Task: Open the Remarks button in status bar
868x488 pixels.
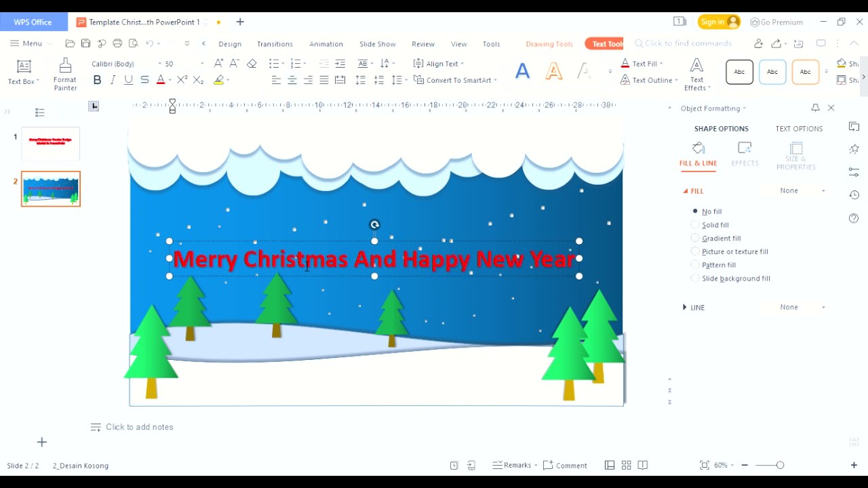Action: point(515,465)
